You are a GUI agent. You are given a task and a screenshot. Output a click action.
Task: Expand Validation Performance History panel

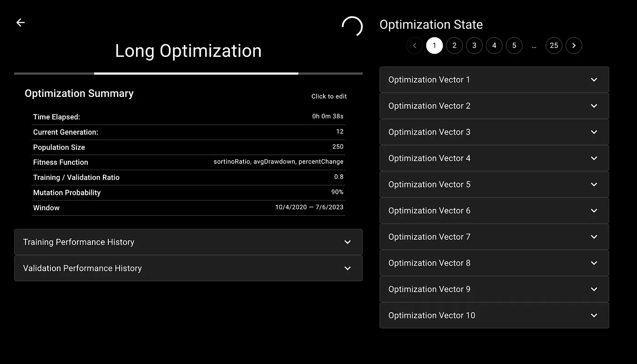coord(188,268)
